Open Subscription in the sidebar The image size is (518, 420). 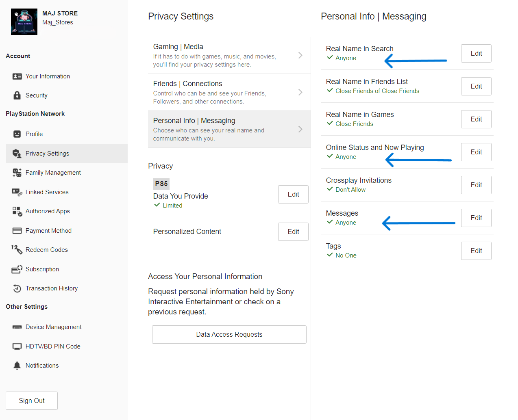pyautogui.click(x=42, y=269)
